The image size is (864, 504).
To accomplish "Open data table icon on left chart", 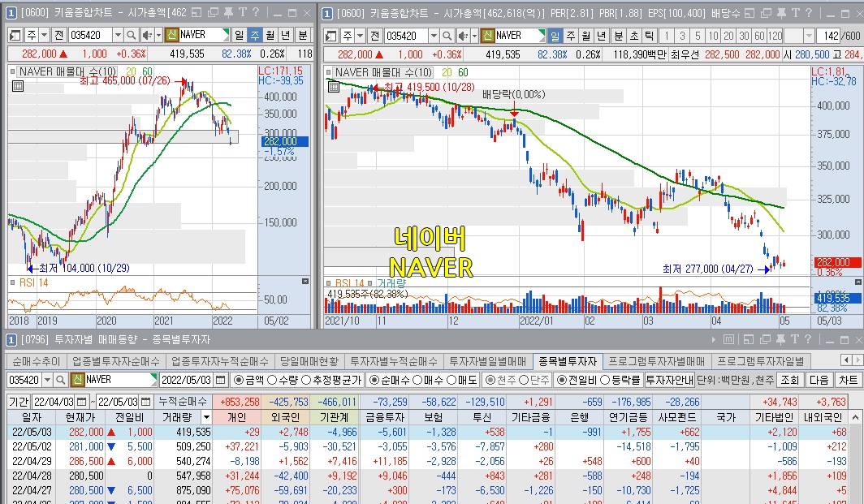I will click(18, 86).
